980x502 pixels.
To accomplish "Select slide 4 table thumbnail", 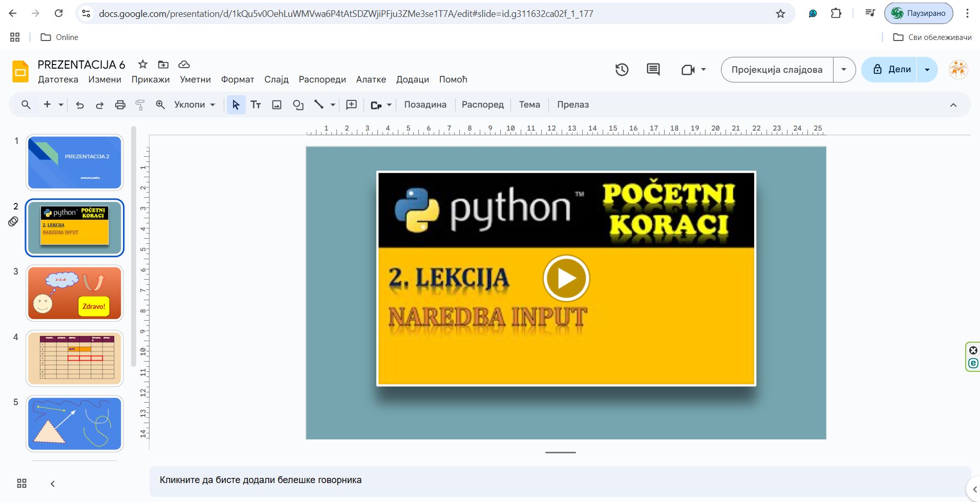I will (x=75, y=358).
